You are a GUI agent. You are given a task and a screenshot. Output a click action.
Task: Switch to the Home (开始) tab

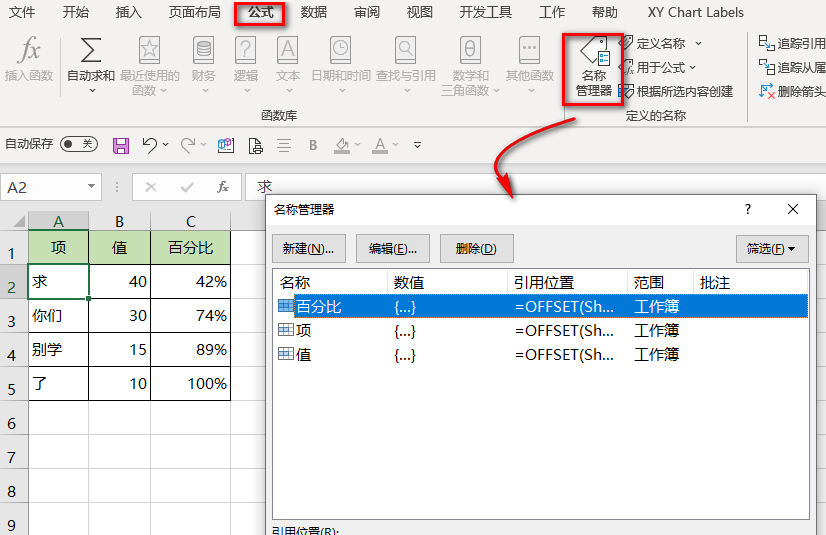76,12
